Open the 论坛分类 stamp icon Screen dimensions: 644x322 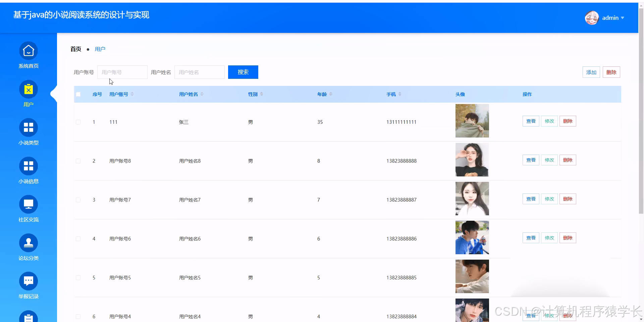coord(29,243)
